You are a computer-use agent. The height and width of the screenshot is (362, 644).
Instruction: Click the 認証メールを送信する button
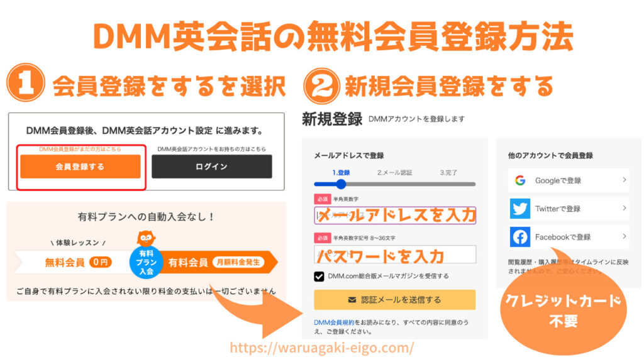395,300
